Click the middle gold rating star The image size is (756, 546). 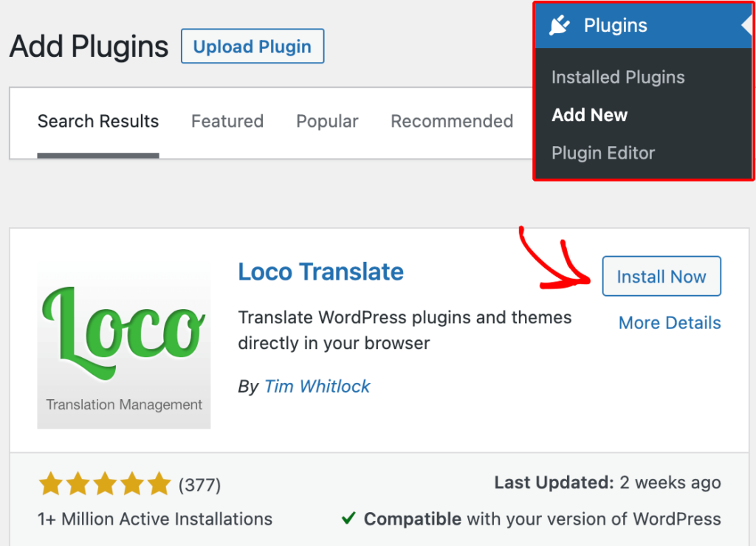click(105, 485)
